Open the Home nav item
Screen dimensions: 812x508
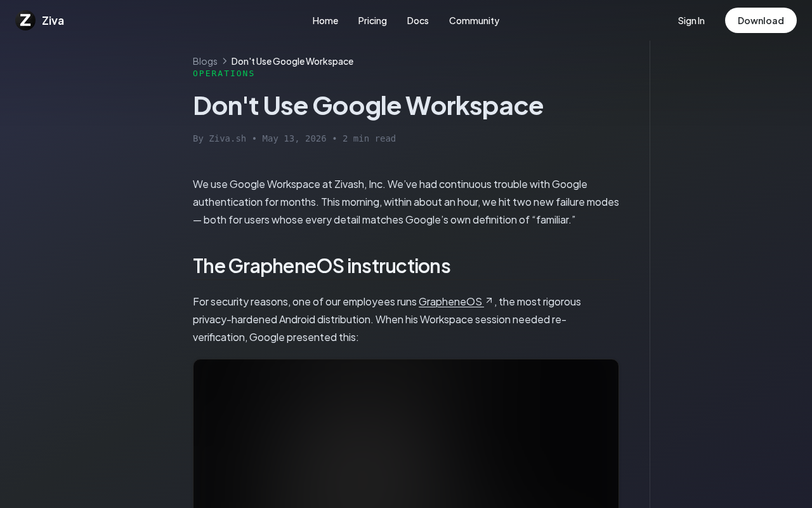325,21
